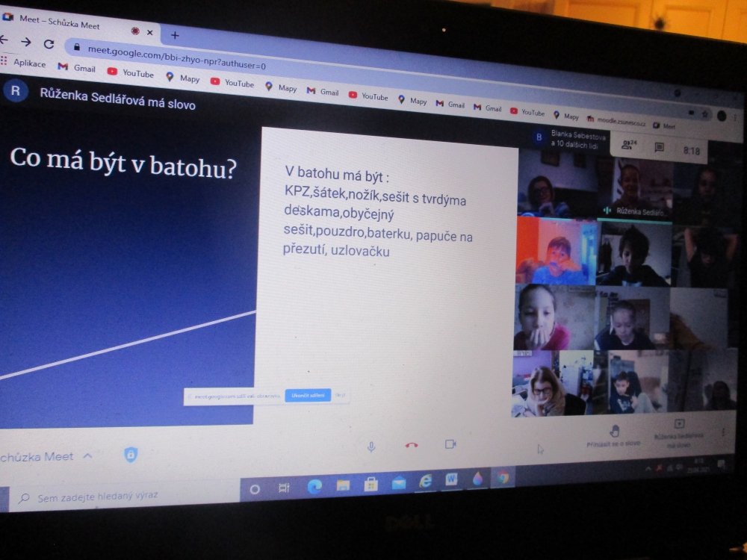Open the Gmail bookmark right after Aplikace
747x560 pixels.
(77, 68)
